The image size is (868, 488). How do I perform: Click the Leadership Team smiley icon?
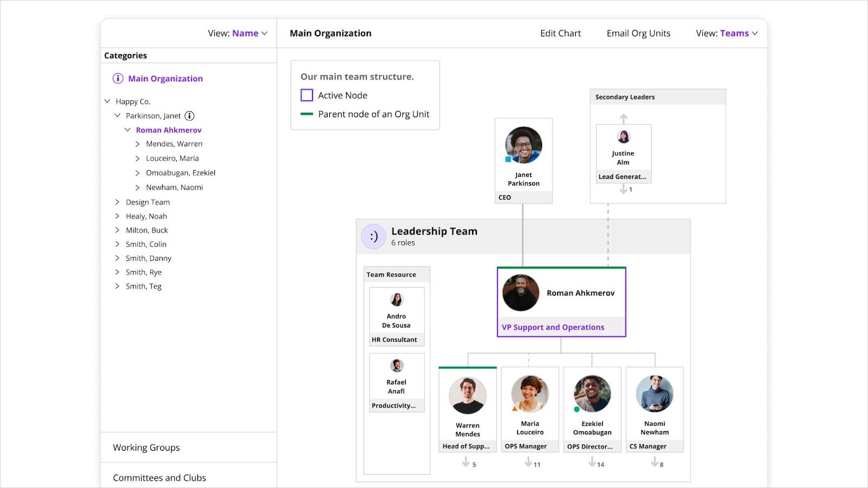pos(374,236)
